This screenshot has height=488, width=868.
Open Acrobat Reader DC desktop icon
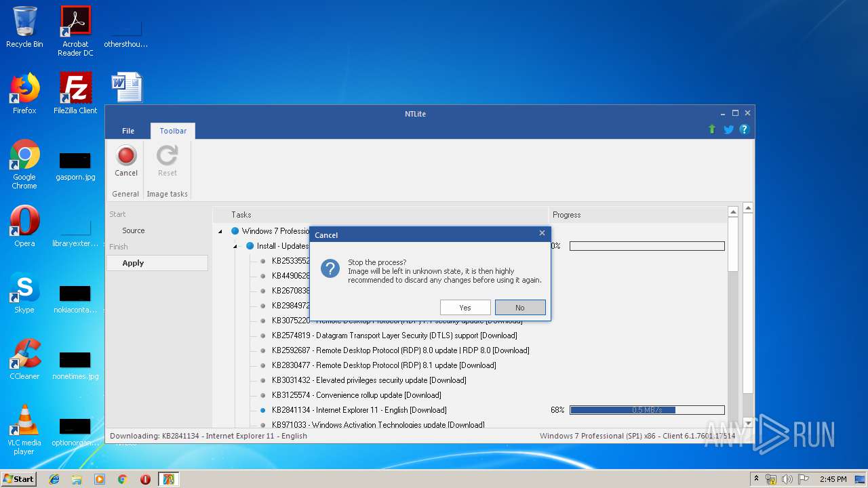(x=75, y=31)
